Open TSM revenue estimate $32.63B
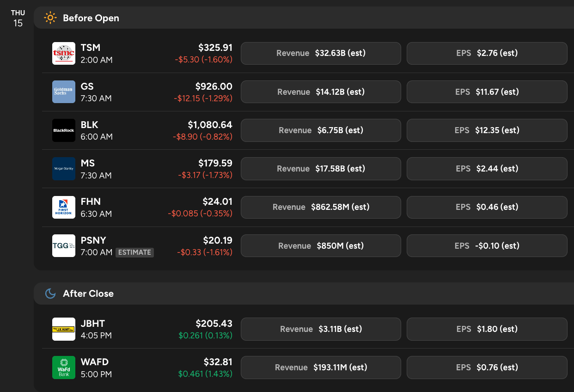The width and height of the screenshot is (574, 392). point(321,53)
